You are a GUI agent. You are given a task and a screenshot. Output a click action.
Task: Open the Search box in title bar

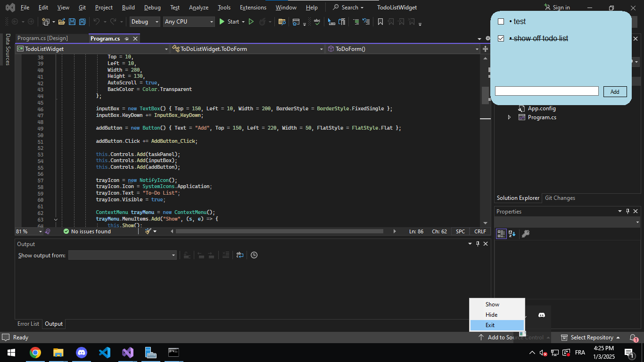[348, 8]
